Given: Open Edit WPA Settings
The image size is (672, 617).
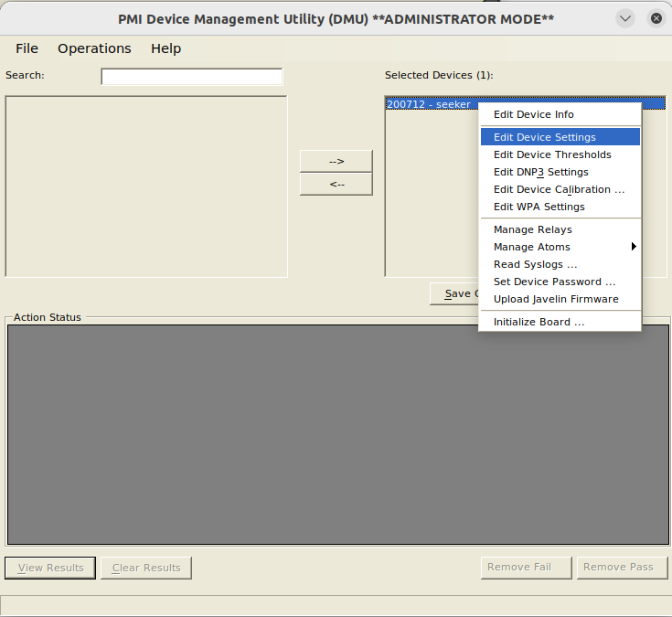Looking at the screenshot, I should (539, 207).
